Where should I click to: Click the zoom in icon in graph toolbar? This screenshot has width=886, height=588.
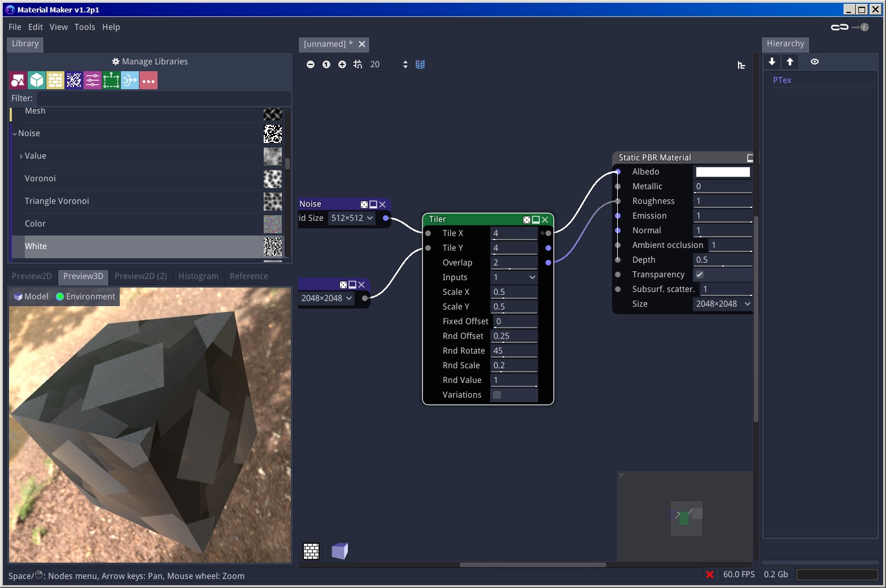[342, 64]
